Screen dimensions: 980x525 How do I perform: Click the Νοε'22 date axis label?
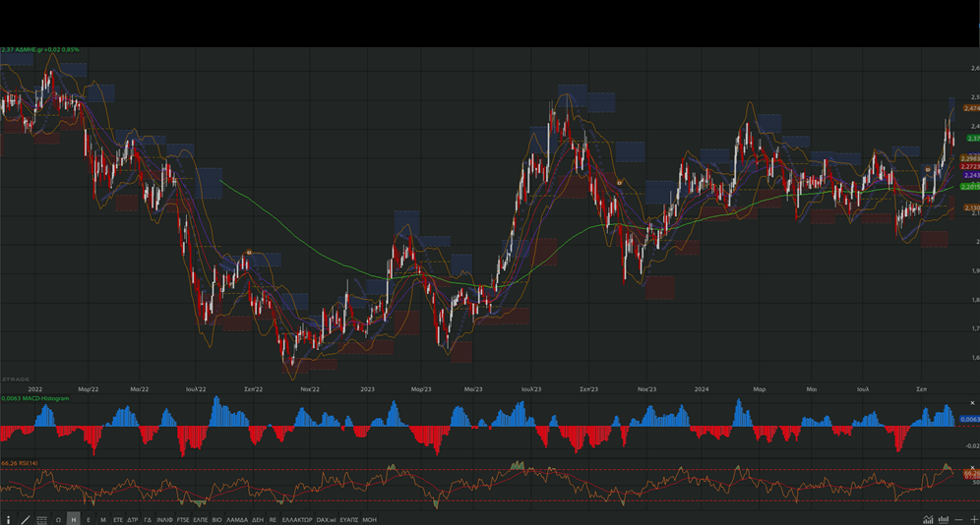[x=309, y=389]
